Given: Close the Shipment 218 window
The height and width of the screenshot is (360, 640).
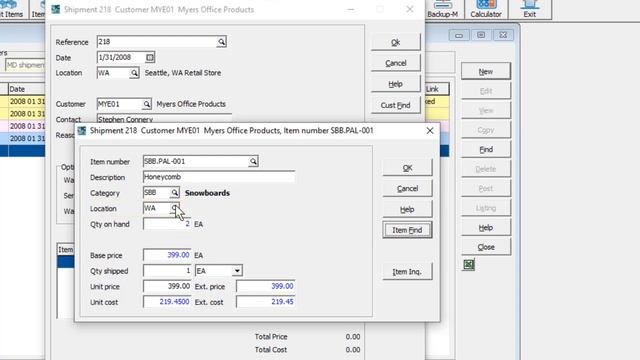Looking at the screenshot, I should 410,9.
